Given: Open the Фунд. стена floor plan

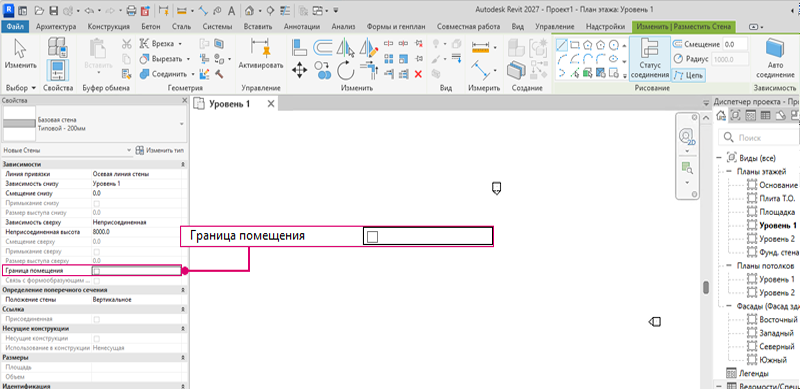Looking at the screenshot, I should pos(779,252).
